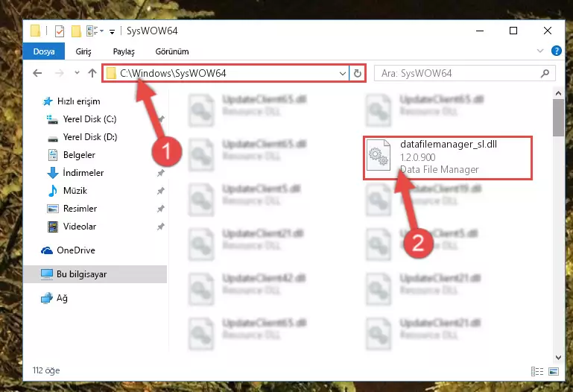The height and width of the screenshot is (392, 573).
Task: Switch to the Paylaş ribbon tab
Action: click(x=124, y=51)
